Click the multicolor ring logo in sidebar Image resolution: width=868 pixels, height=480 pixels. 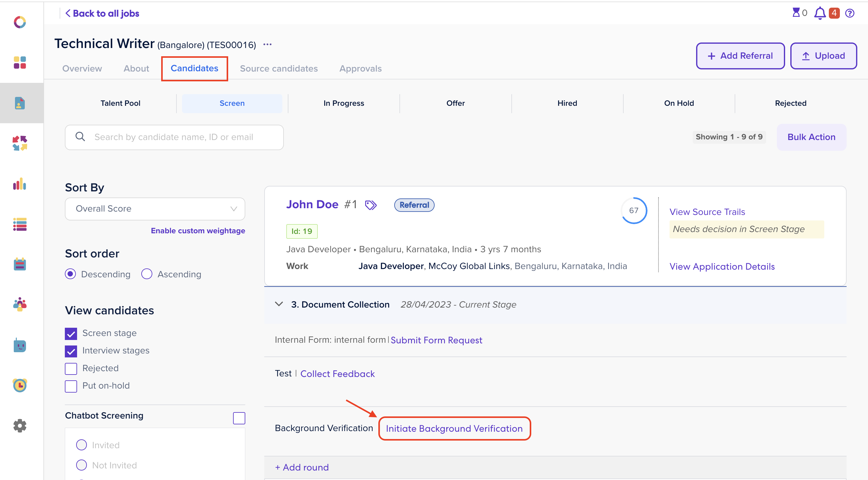click(20, 22)
